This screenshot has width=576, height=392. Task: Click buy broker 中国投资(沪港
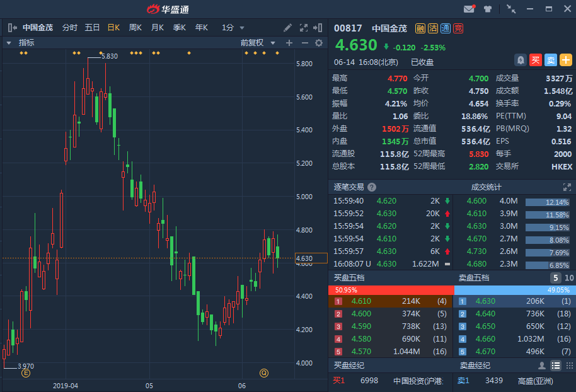coord(418,381)
